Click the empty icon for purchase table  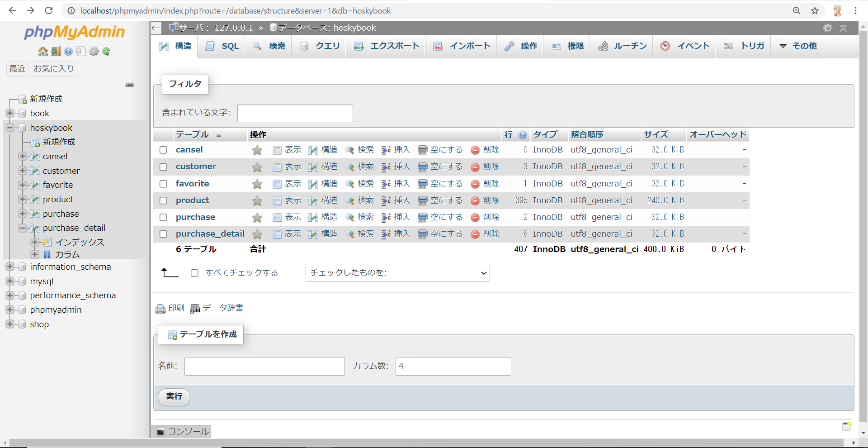(422, 218)
